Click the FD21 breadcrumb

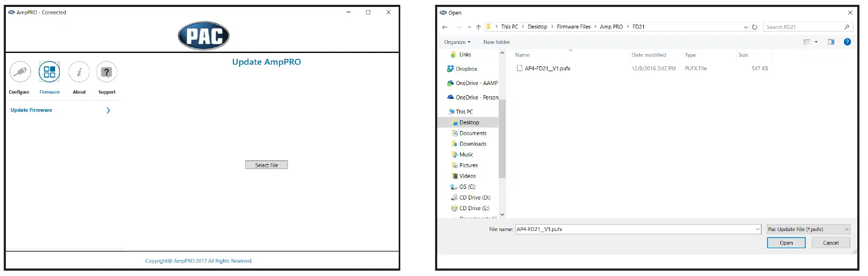pos(638,27)
